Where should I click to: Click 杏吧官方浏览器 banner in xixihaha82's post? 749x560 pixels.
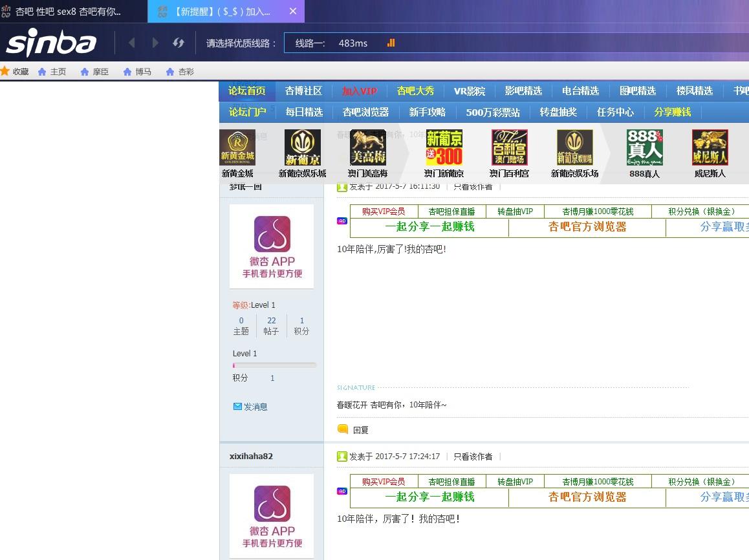pyautogui.click(x=587, y=497)
